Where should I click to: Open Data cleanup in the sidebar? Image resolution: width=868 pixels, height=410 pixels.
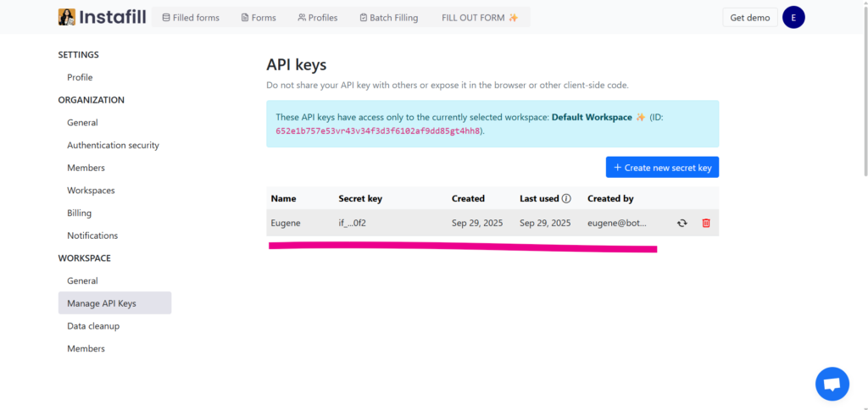point(93,326)
